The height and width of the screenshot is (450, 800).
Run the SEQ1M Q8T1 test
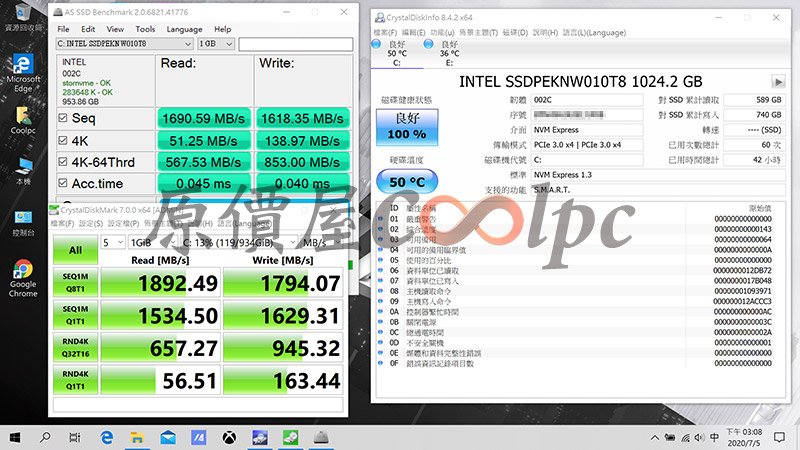(x=76, y=282)
